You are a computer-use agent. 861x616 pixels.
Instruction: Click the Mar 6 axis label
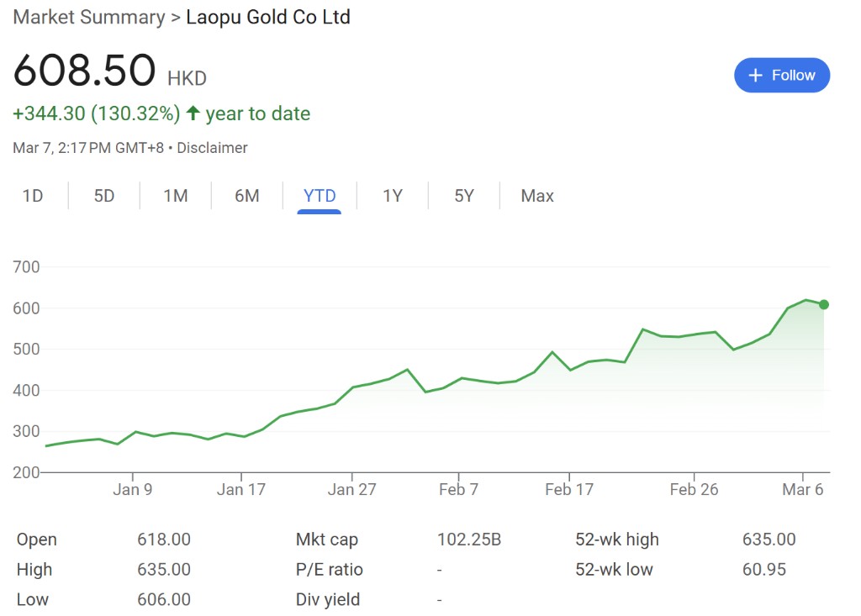803,490
